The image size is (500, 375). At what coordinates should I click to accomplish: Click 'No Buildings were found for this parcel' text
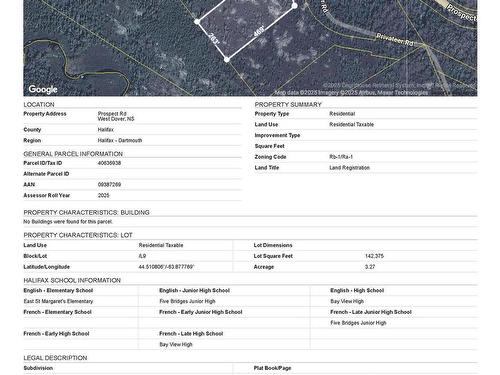pyautogui.click(x=68, y=222)
